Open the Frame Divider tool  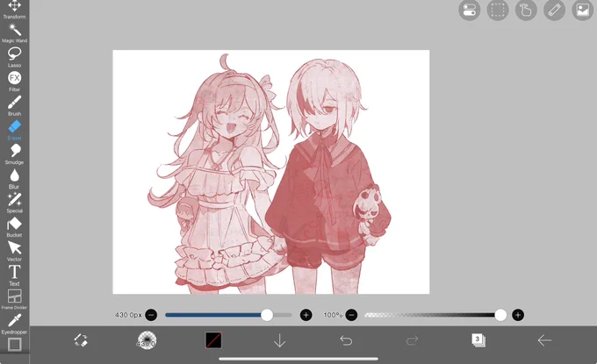pyautogui.click(x=14, y=300)
